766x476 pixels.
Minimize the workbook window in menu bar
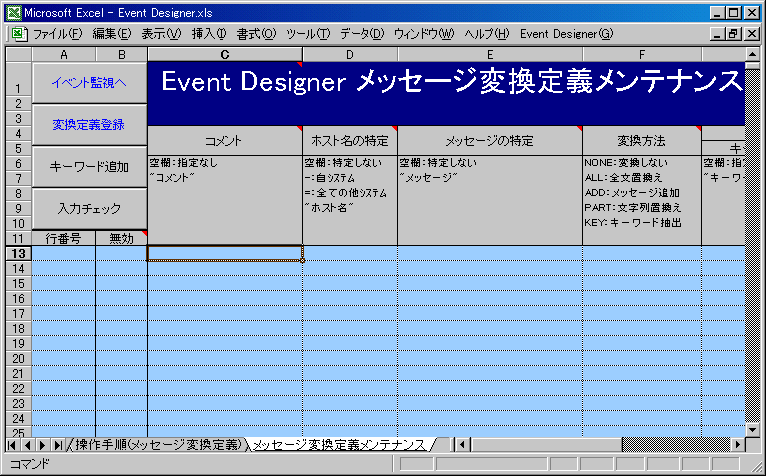(717, 34)
